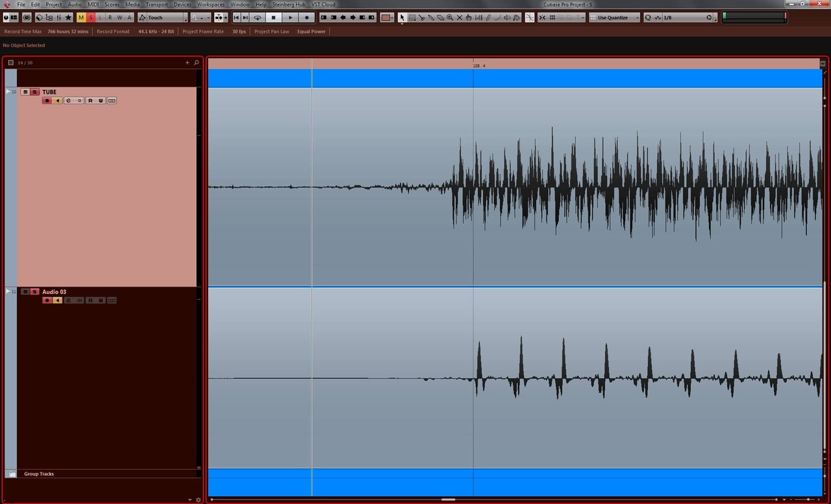
Task: Open the MIDI menu
Action: (x=93, y=5)
